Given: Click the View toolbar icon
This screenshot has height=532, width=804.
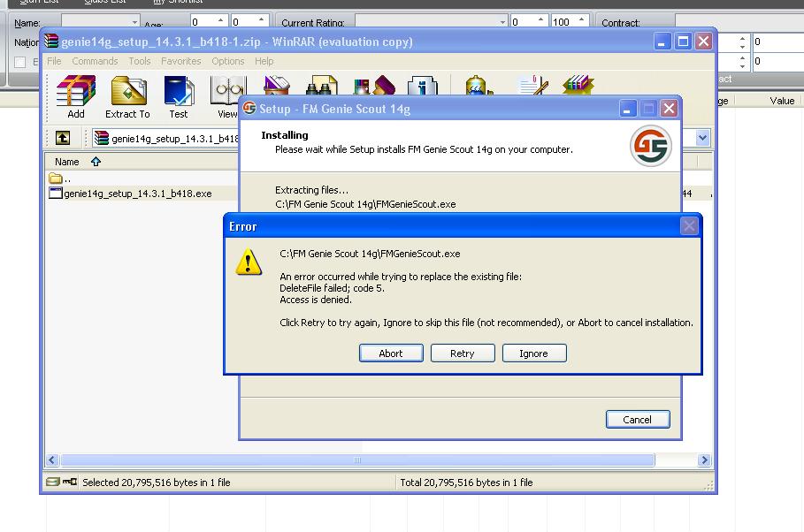Looking at the screenshot, I should pos(226,90).
